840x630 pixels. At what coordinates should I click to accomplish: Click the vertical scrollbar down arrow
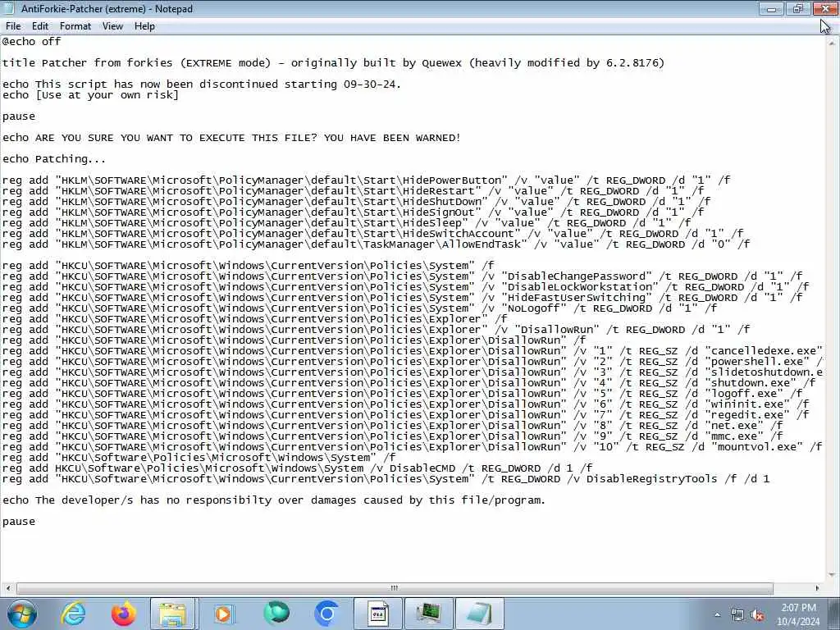click(x=832, y=576)
